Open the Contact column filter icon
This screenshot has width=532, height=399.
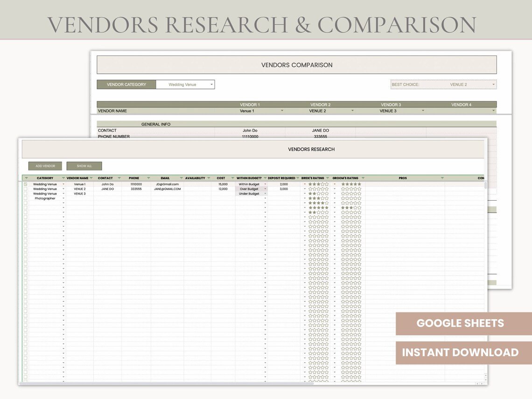point(119,178)
